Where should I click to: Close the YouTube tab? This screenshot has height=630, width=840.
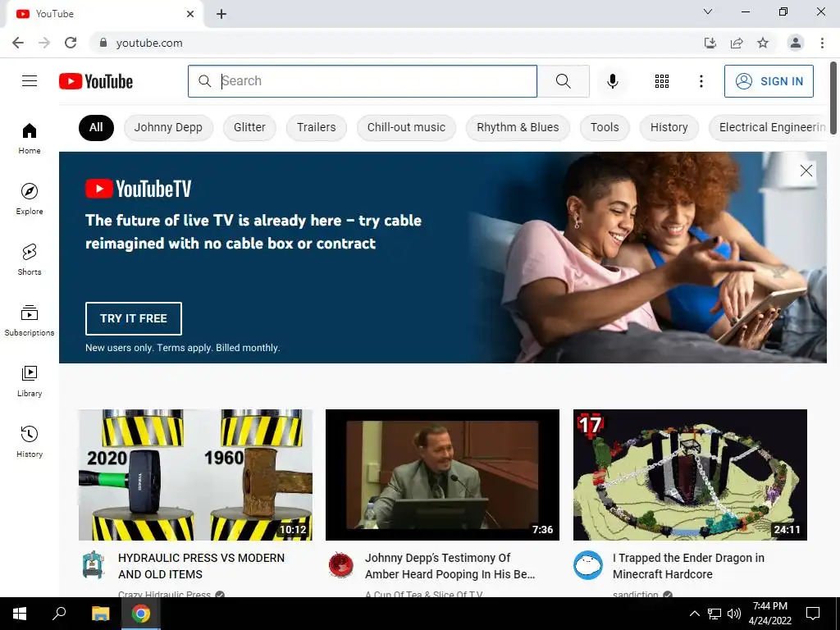190,14
